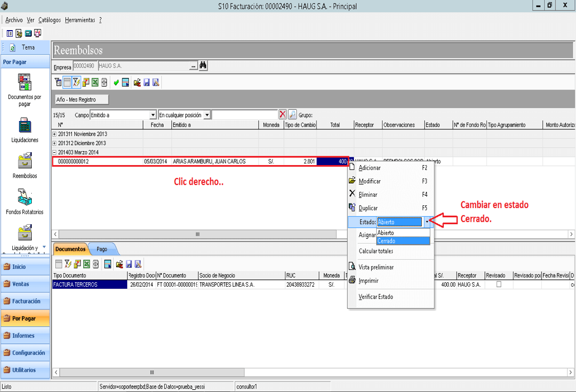Viewport: 576px width, 392px height.
Task: Click the Reembolsos sidebar icon
Action: [25, 161]
